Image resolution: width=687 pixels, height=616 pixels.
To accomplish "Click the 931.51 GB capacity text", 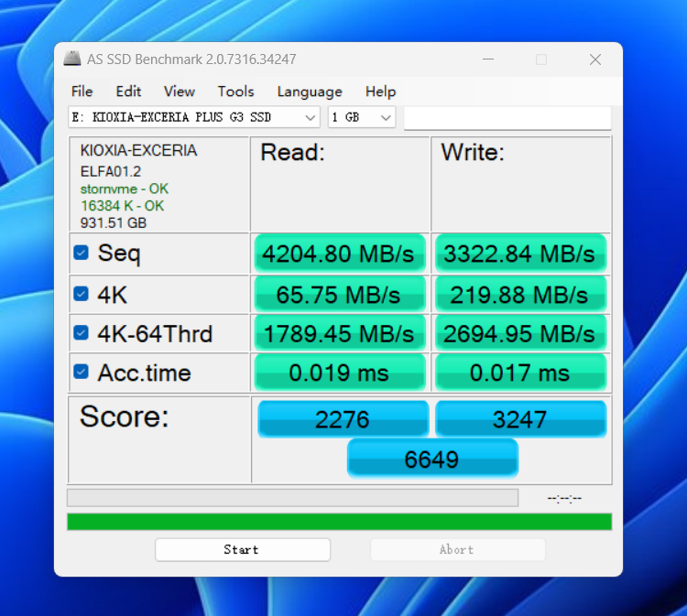I will pyautogui.click(x=113, y=222).
